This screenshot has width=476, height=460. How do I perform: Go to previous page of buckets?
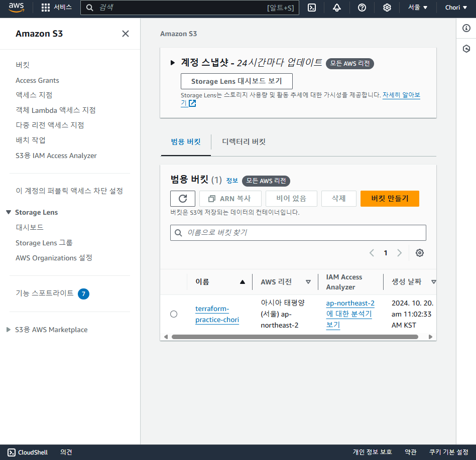372,253
